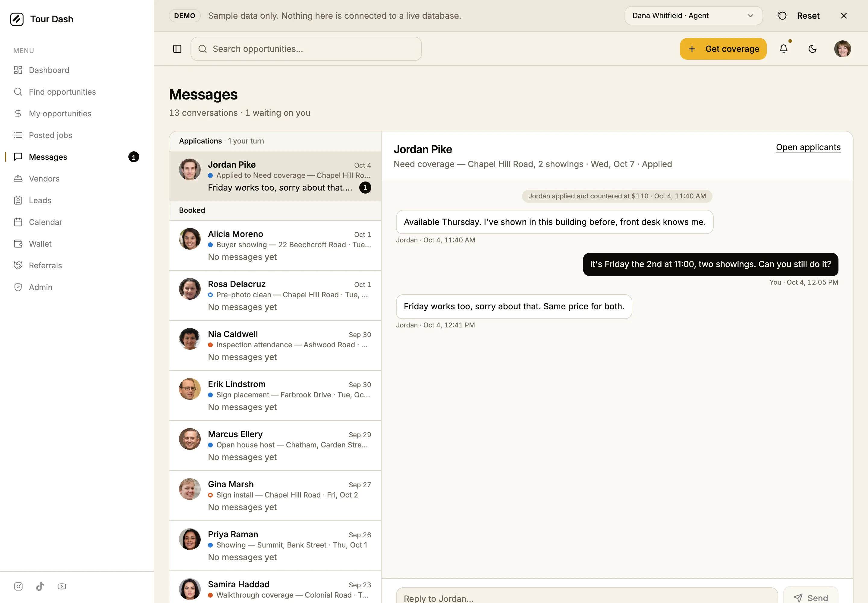Click the unread badge on Jordan Pike
The image size is (868, 603).
click(365, 188)
